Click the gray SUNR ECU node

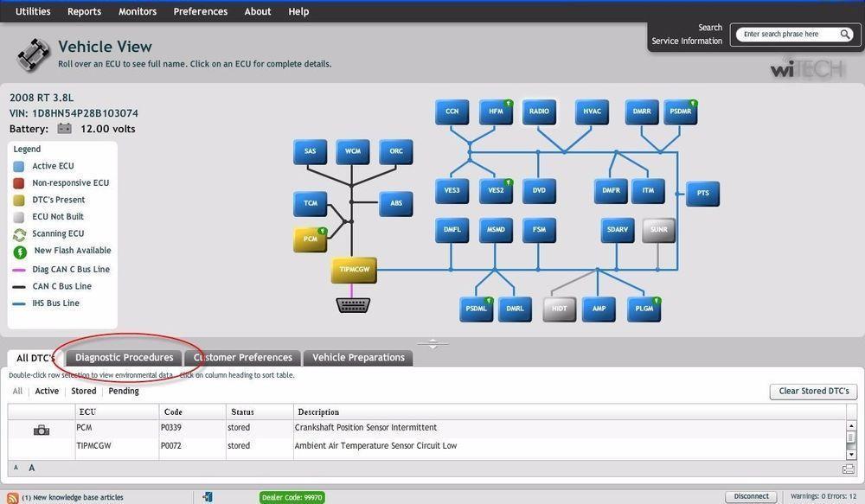point(658,230)
